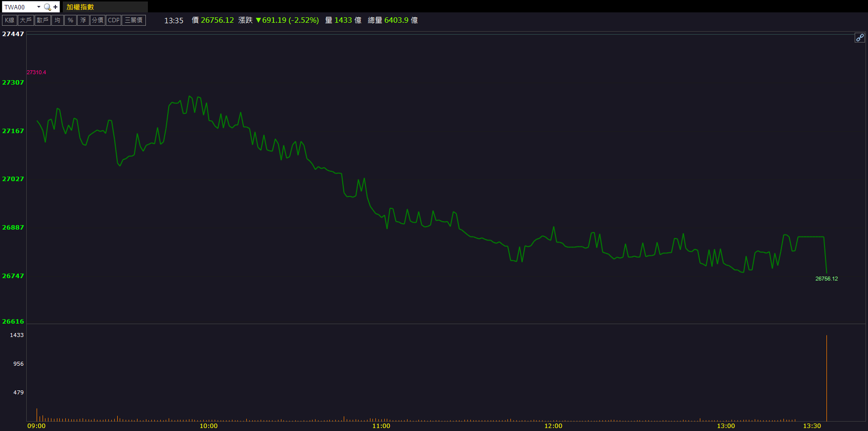Click the 12:00 time axis label
This screenshot has height=431, width=868.
tap(553, 426)
